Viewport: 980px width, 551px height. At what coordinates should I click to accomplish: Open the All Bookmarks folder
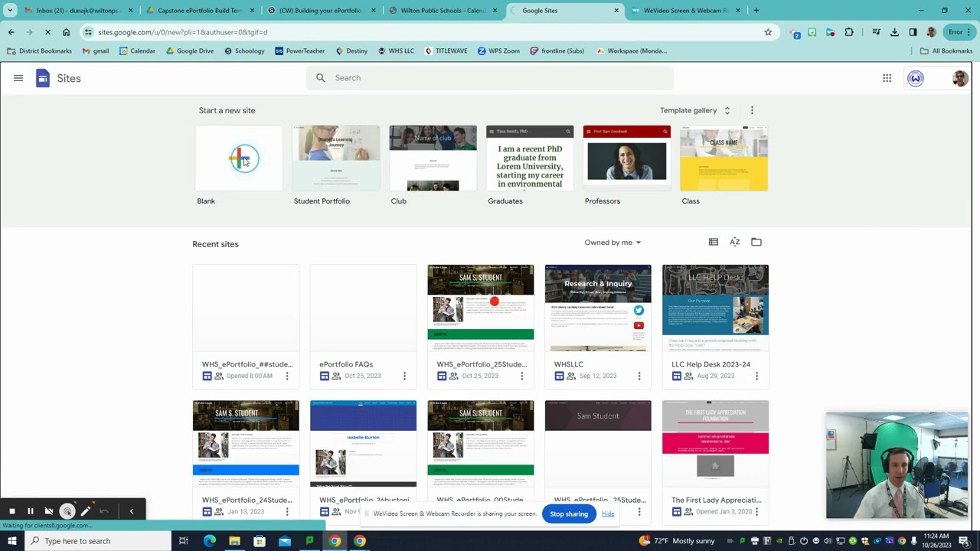tap(946, 51)
